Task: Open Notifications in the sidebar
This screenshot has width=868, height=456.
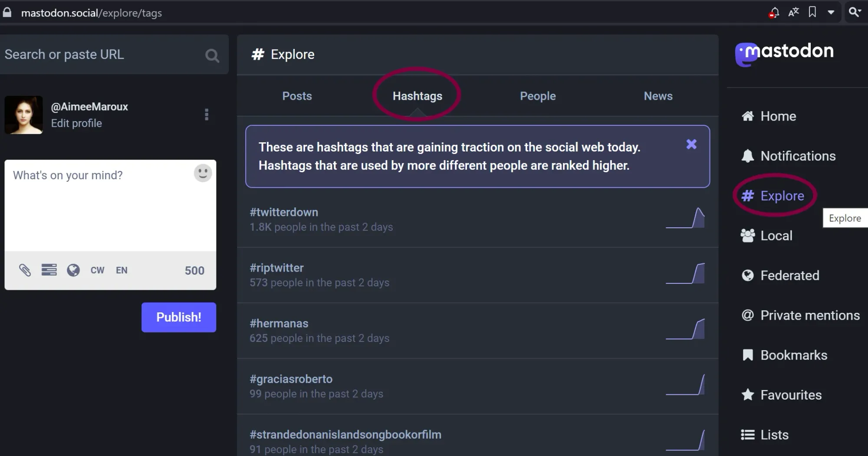Action: point(788,156)
